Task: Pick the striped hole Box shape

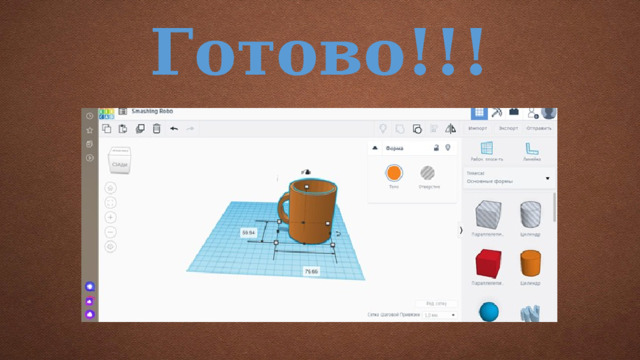Action: click(488, 214)
